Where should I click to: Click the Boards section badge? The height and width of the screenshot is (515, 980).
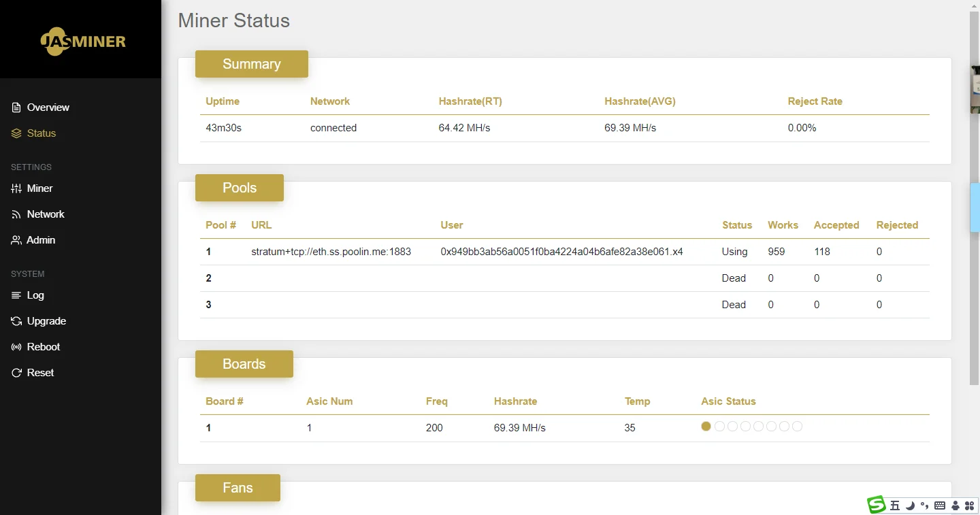(x=244, y=364)
